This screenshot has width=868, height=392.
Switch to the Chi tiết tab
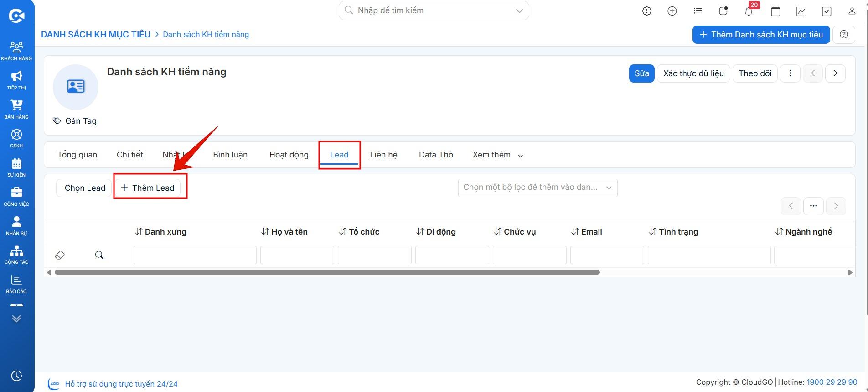click(x=130, y=155)
